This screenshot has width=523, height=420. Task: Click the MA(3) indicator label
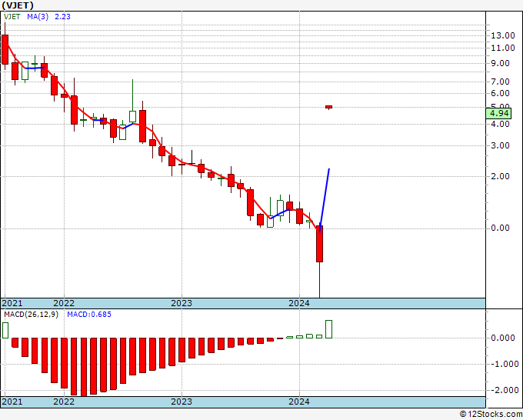click(x=38, y=17)
